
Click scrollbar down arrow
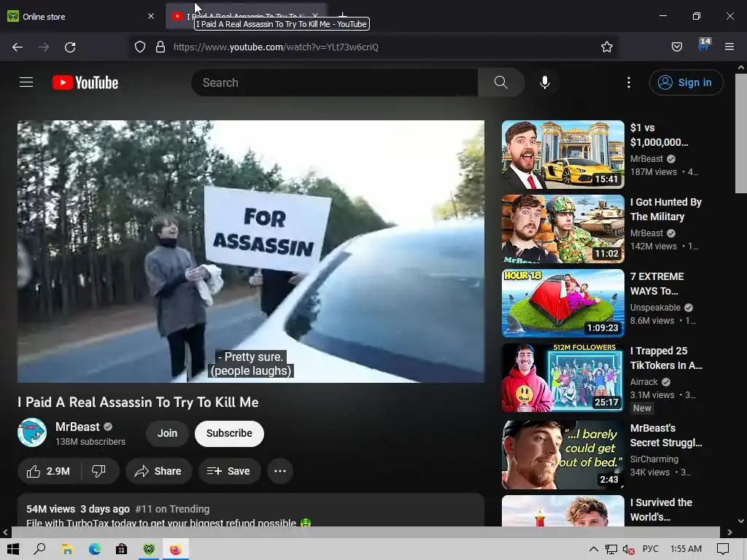point(741,521)
